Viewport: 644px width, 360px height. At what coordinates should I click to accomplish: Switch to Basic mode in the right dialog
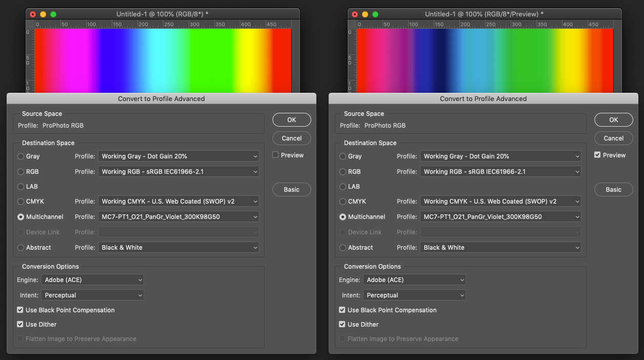(613, 189)
